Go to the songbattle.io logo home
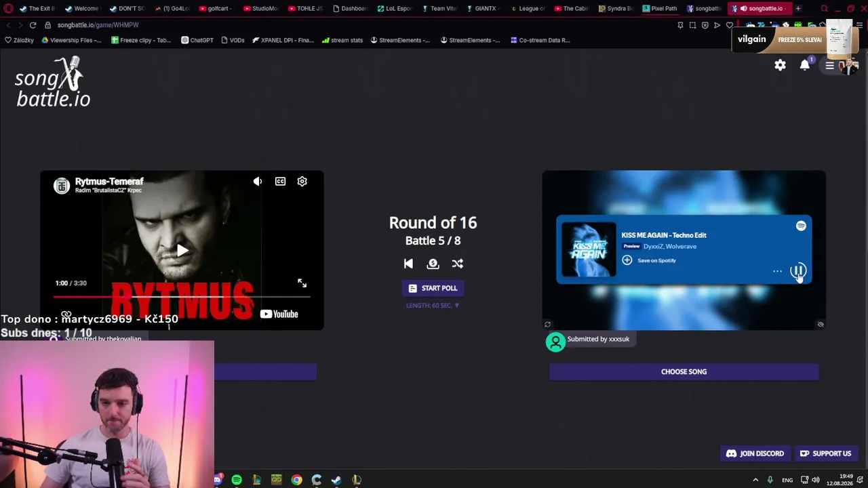This screenshot has width=868, height=488. click(x=53, y=82)
